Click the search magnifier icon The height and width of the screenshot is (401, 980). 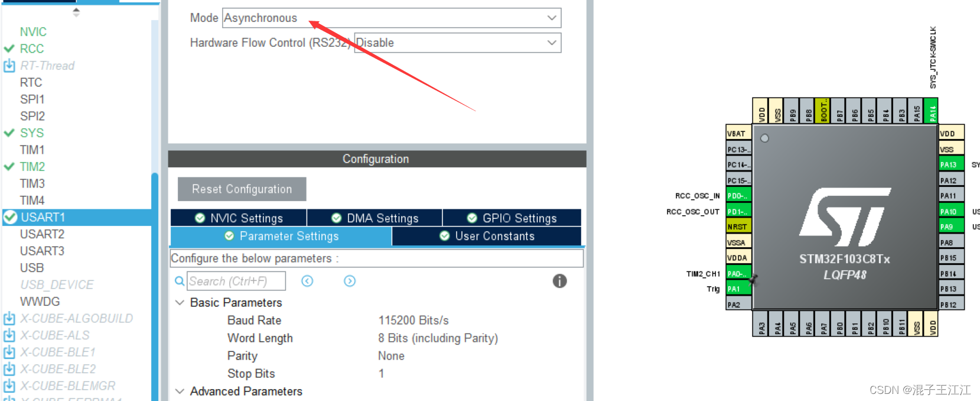[180, 281]
